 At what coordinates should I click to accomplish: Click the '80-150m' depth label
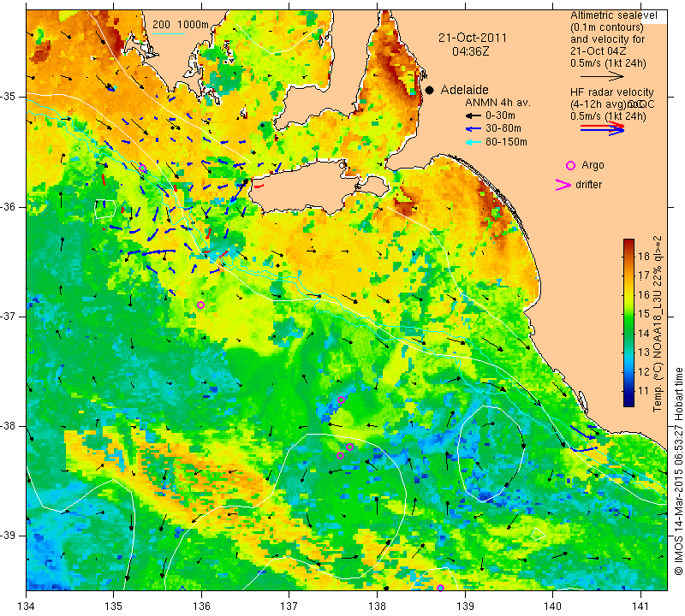point(506,142)
